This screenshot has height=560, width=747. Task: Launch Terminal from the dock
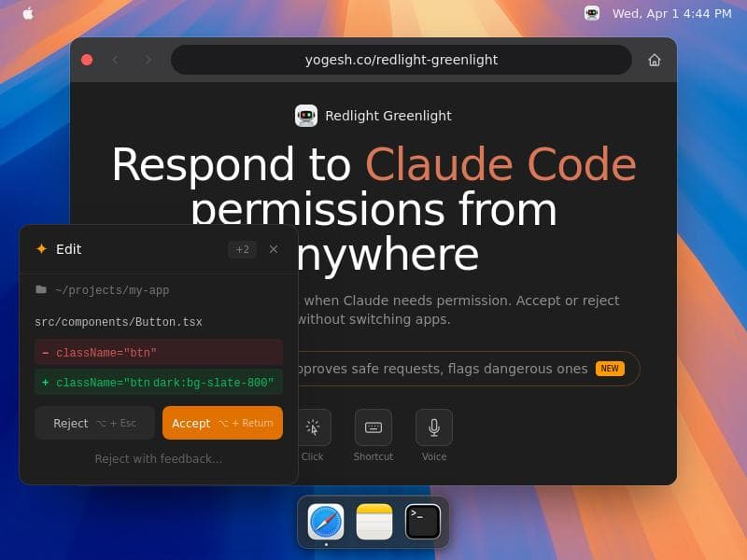pyautogui.click(x=423, y=523)
